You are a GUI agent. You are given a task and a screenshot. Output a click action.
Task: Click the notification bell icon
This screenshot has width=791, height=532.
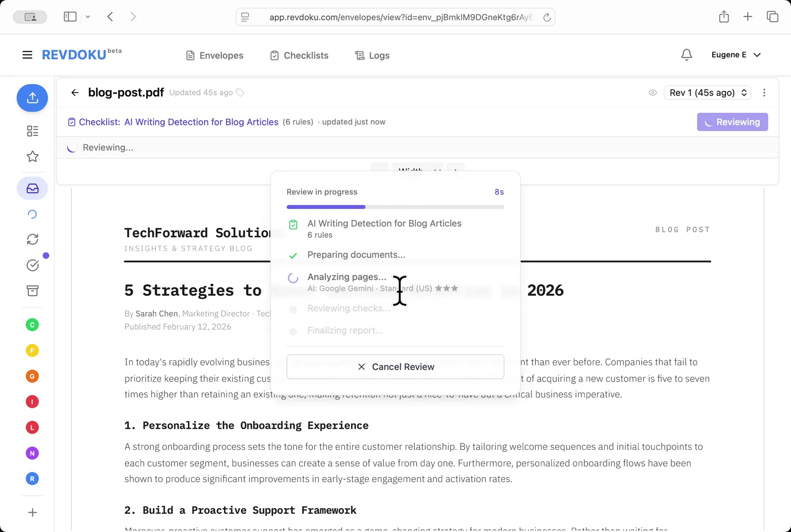coord(686,55)
